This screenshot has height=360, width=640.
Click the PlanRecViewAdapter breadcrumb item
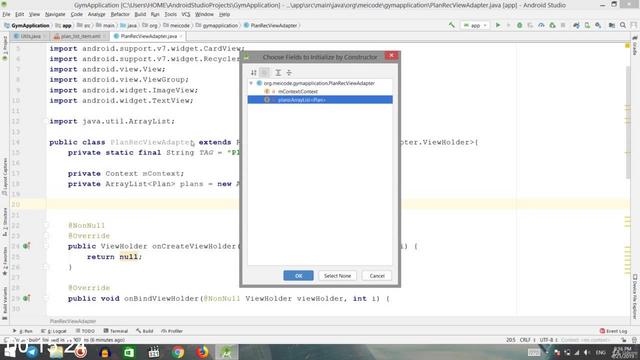(271, 25)
